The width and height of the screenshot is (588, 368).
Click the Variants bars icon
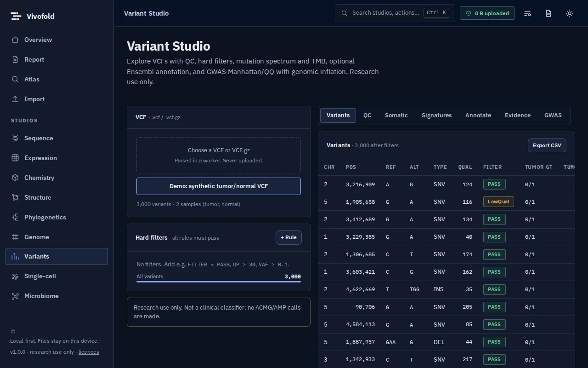tap(15, 256)
